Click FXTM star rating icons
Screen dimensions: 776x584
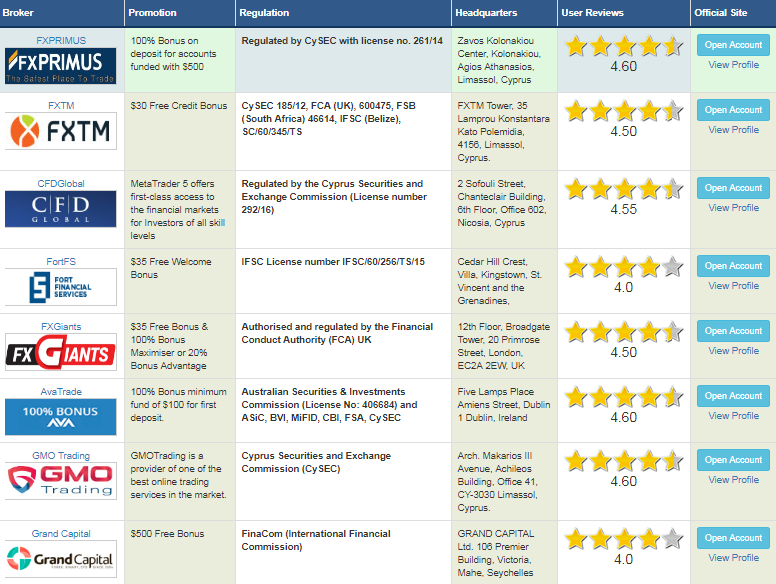pyautogui.click(x=624, y=111)
